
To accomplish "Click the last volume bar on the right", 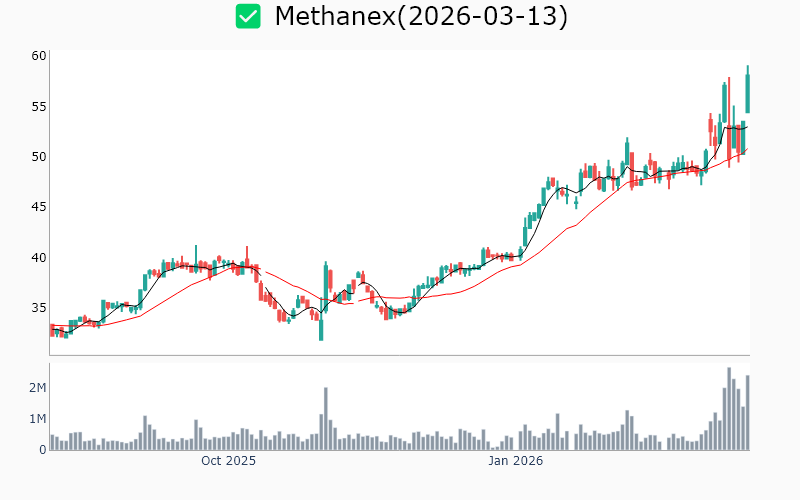I will [x=747, y=412].
